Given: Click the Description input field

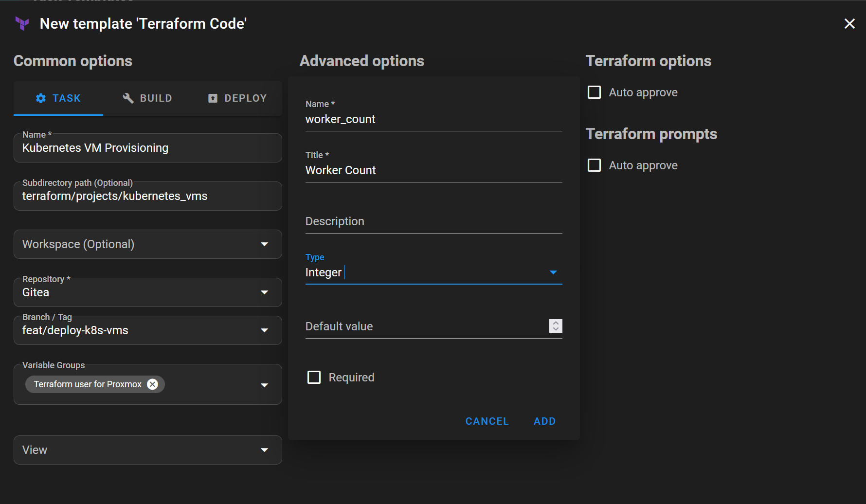Looking at the screenshot, I should (434, 221).
